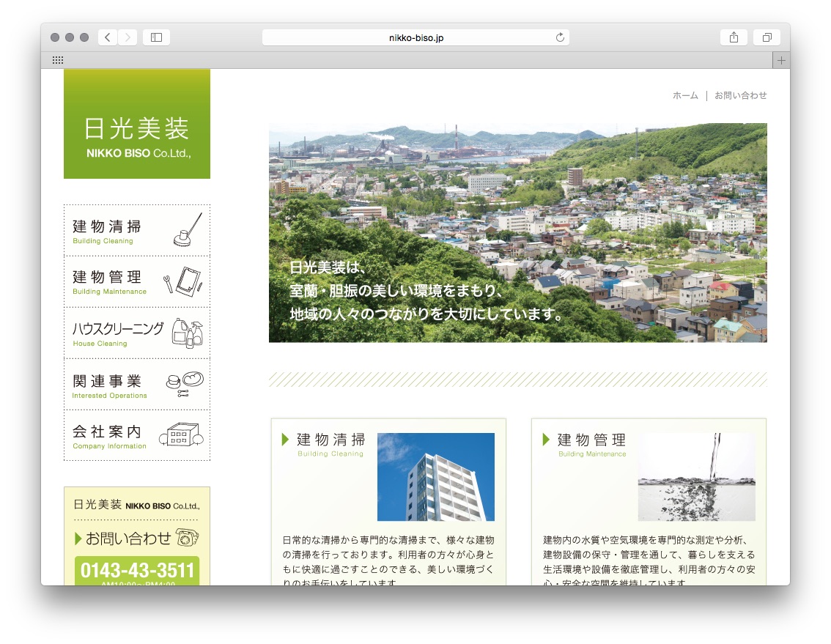Toggle the Safari sidebar button
The height and width of the screenshot is (644, 831).
coord(156,37)
